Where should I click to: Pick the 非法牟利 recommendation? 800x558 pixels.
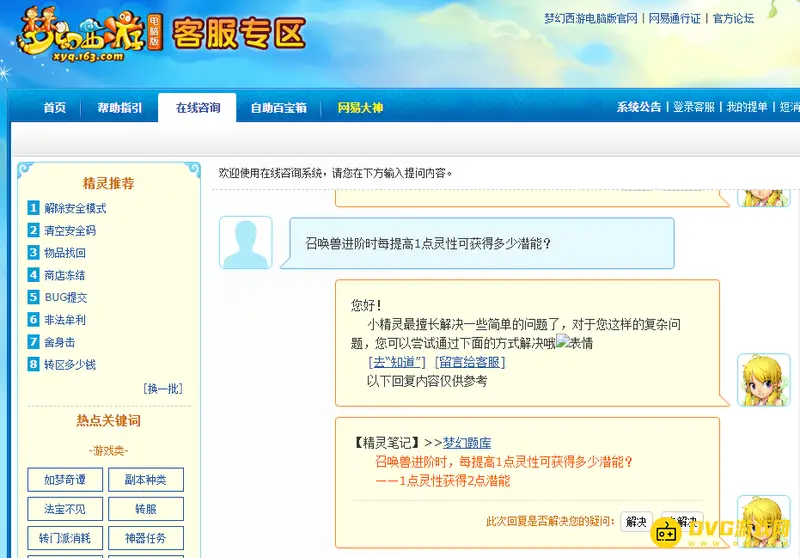65,320
